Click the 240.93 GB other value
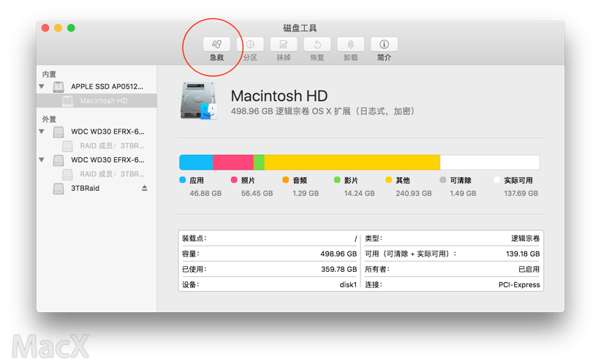The width and height of the screenshot is (601, 364). click(x=414, y=194)
